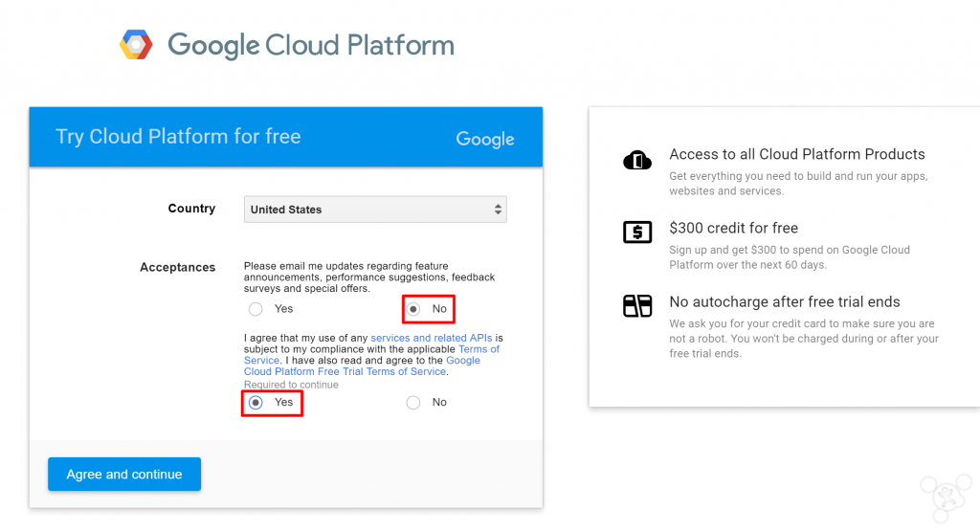This screenshot has width=980, height=532.
Task: Click the cloud icon beside Access to all Products
Action: (x=636, y=160)
